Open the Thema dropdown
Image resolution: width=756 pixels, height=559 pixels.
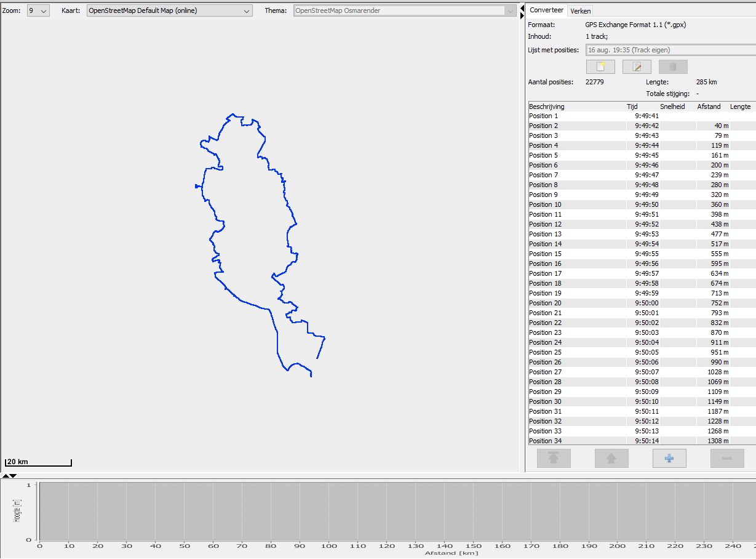point(404,11)
